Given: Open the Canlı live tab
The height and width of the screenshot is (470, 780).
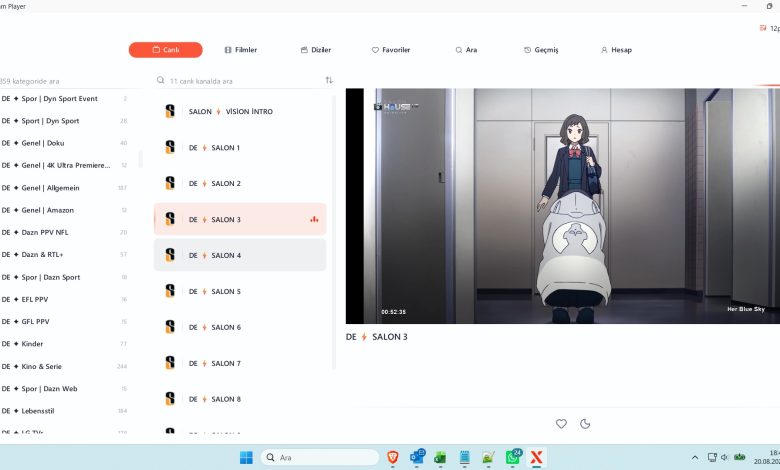Looking at the screenshot, I should [x=166, y=50].
